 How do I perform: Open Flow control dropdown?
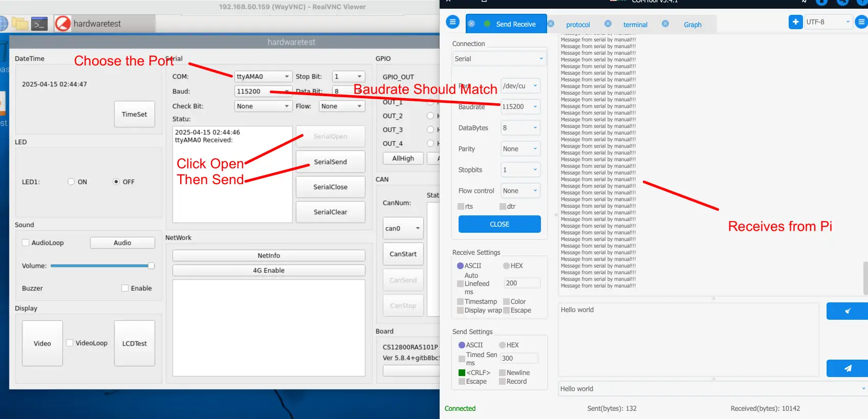pyautogui.click(x=520, y=190)
